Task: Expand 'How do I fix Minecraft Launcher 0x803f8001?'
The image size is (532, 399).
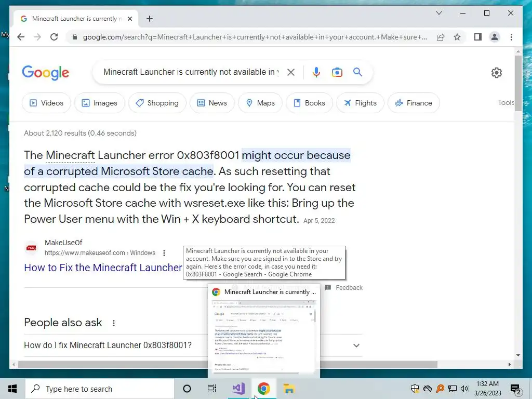Action: (x=193, y=345)
